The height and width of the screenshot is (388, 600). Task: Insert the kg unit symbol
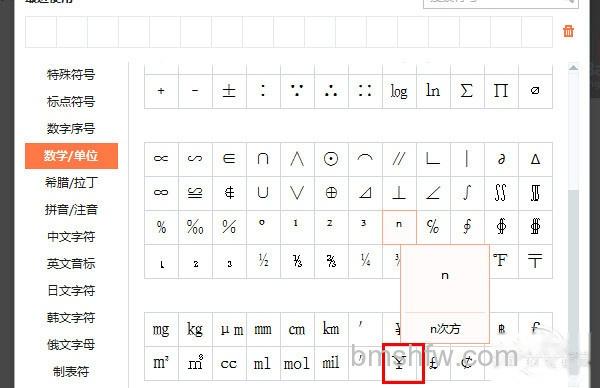pyautogui.click(x=195, y=329)
